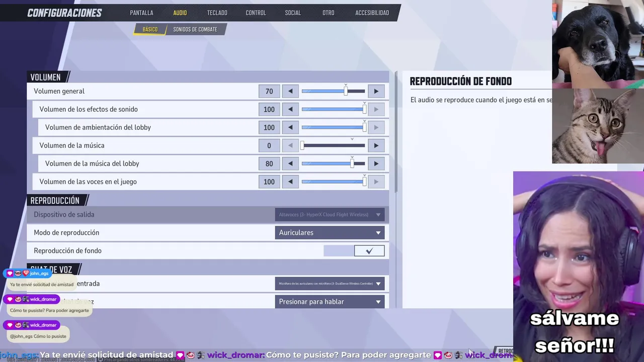
Task: Decrease Volumen de la música del lobby
Action: (290, 163)
